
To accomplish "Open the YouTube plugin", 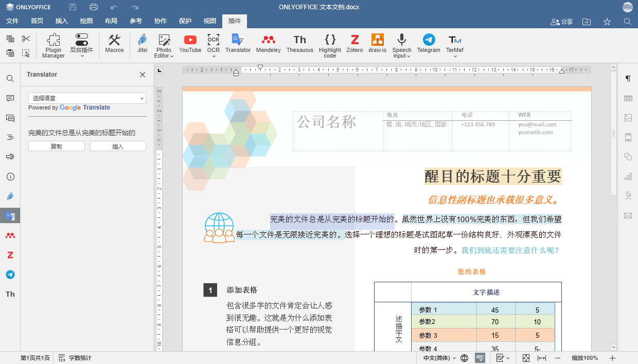I will [190, 45].
